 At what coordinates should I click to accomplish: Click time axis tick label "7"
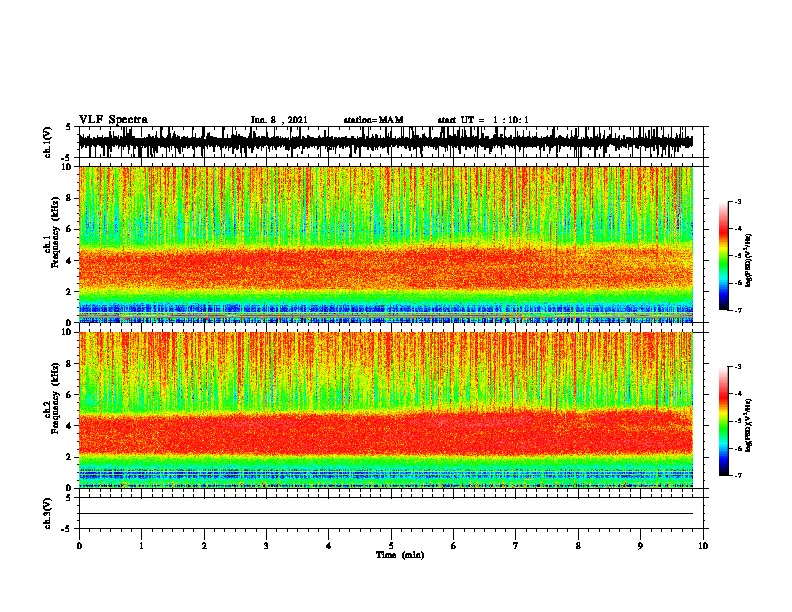point(516,546)
